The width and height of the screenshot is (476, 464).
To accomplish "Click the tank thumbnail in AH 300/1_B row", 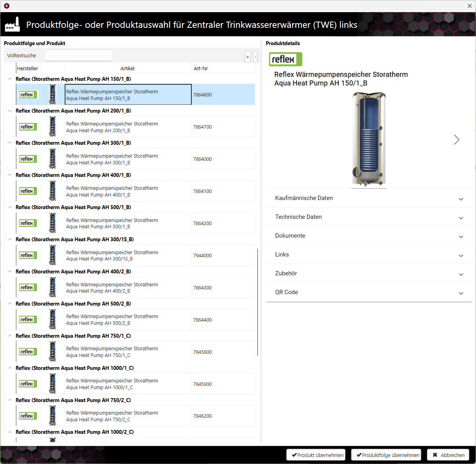I will coord(53,159).
